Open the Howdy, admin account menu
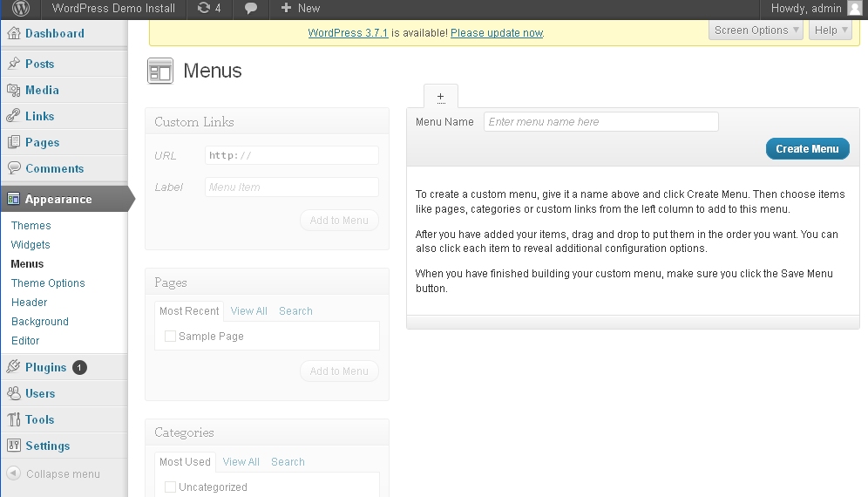The width and height of the screenshot is (868, 497). (816, 9)
